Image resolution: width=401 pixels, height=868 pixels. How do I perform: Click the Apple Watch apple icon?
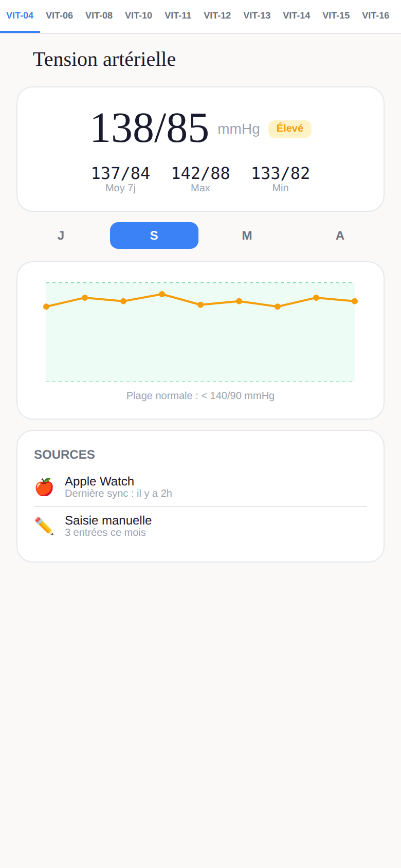pyautogui.click(x=44, y=487)
